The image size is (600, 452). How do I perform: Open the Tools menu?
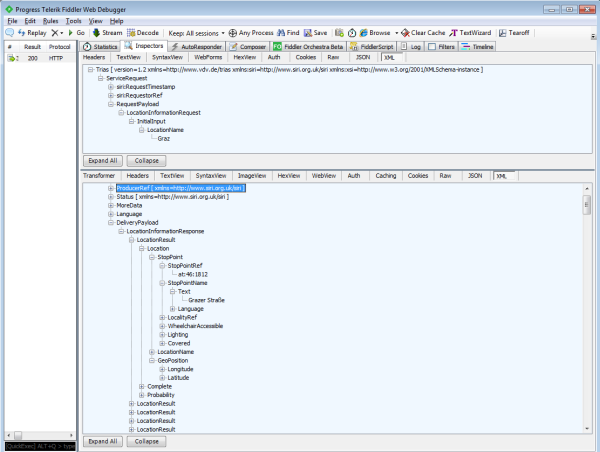click(x=73, y=21)
